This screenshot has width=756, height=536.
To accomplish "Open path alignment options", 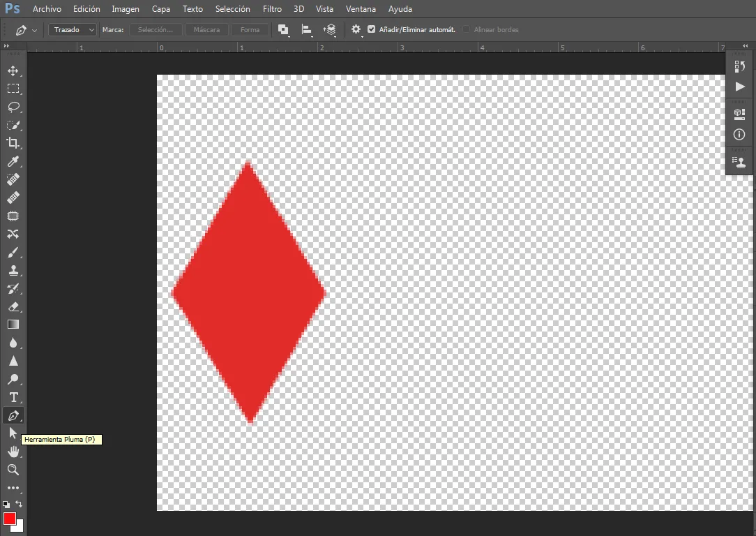I will [x=307, y=30].
